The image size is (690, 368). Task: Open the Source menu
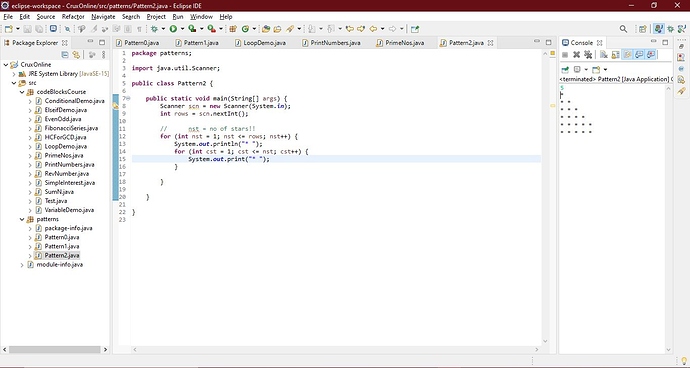(x=46, y=17)
